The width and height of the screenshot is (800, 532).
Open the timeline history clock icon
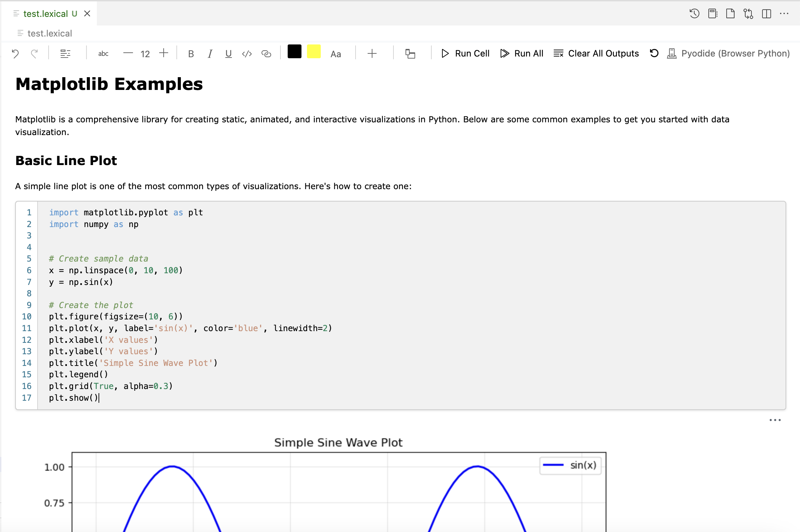(694, 14)
